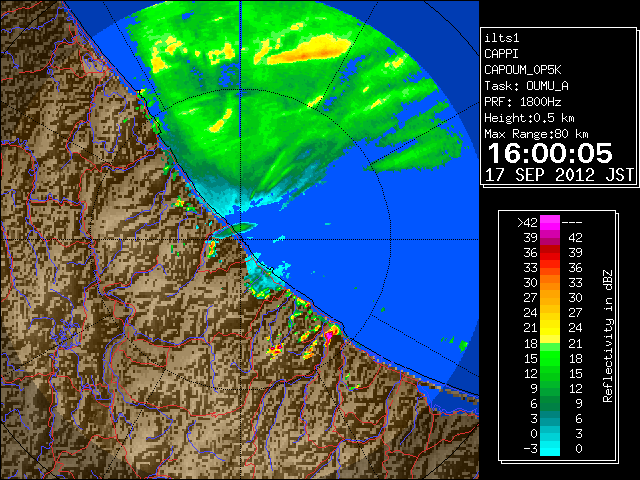
Task: Click the "CAPOUM_OP5K" text line
Action: [x=523, y=70]
